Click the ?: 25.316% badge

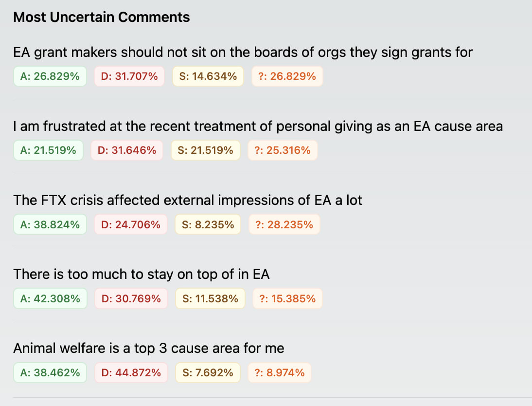282,150
